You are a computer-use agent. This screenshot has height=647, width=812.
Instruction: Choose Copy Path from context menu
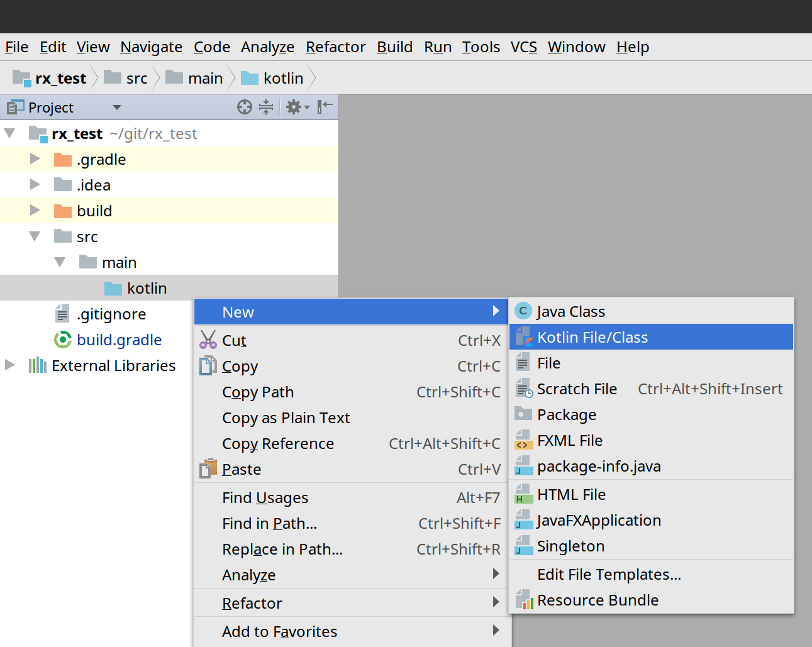pos(351,392)
